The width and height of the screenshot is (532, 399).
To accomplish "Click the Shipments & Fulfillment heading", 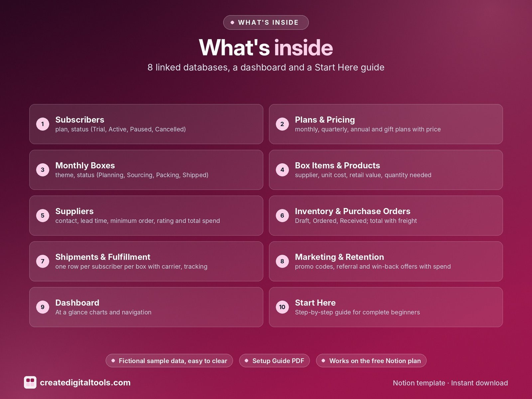I will (103, 257).
